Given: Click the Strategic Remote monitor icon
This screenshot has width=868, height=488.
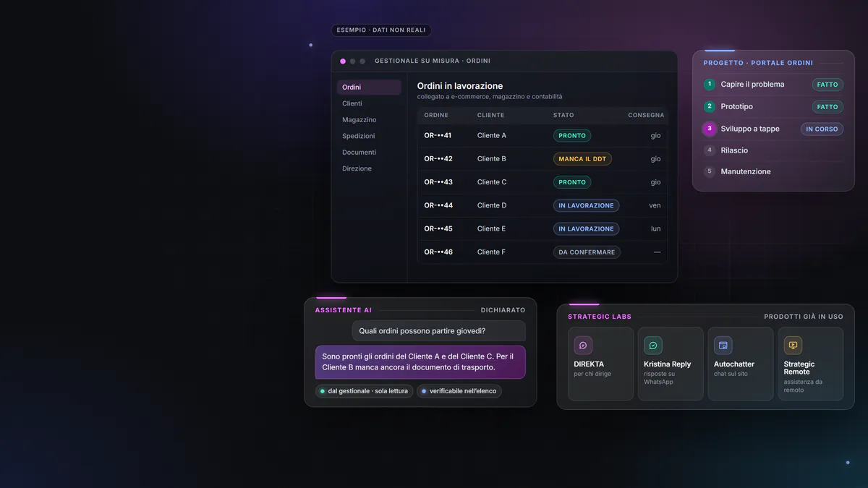Looking at the screenshot, I should point(793,346).
